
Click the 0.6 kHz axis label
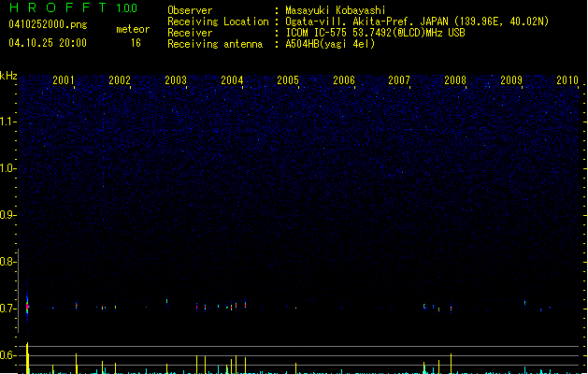click(x=7, y=355)
